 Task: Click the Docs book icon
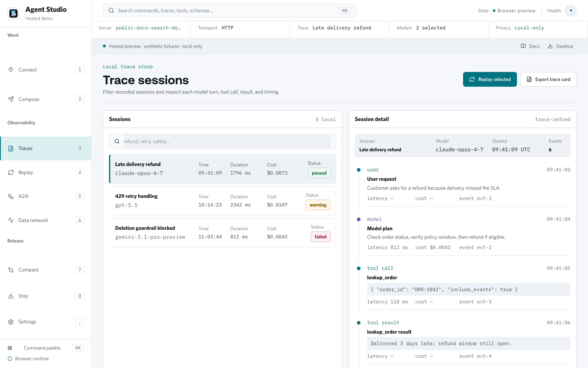tap(523, 46)
